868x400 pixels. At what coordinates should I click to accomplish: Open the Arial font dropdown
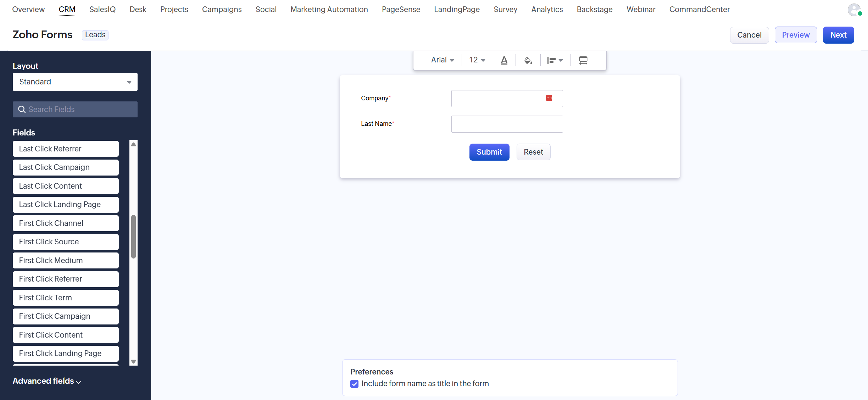(442, 60)
